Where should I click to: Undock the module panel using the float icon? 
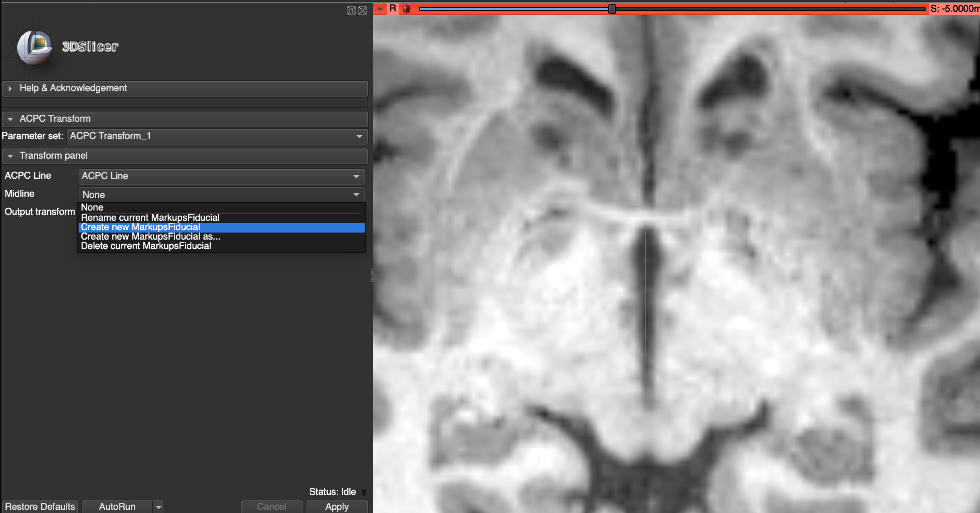[351, 11]
